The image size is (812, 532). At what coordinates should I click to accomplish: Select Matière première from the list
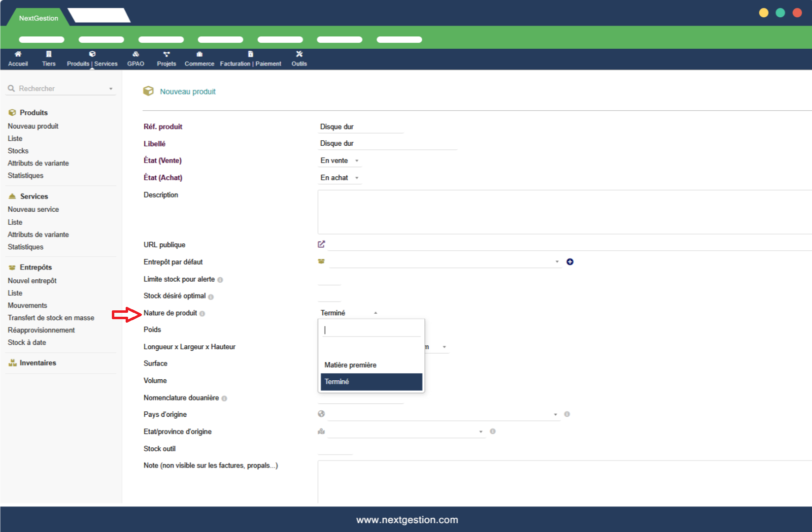pos(350,365)
